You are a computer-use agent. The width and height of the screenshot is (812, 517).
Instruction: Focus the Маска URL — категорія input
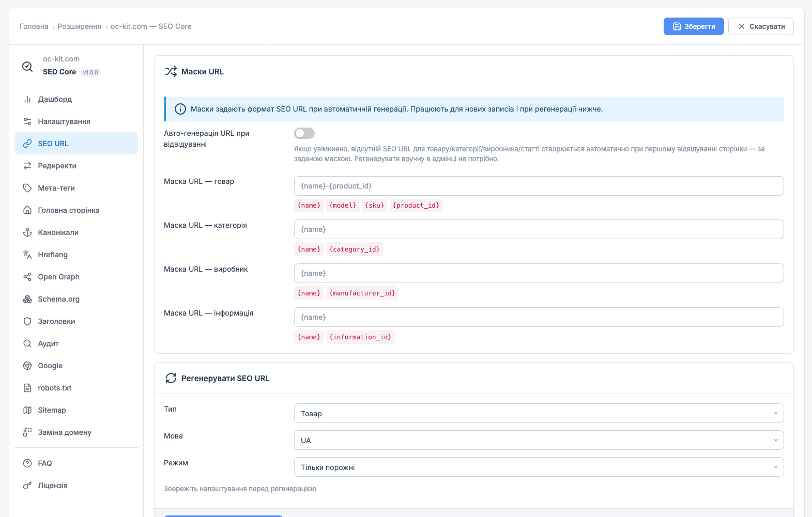tap(539, 229)
